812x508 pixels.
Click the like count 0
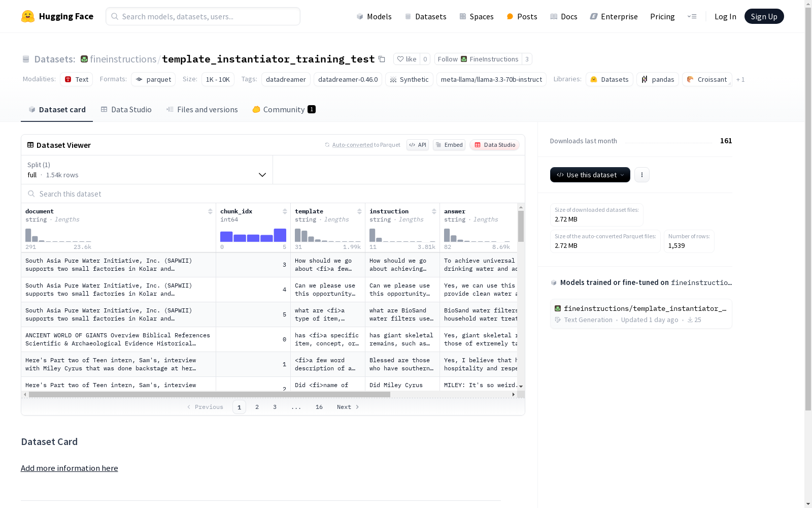(425, 59)
